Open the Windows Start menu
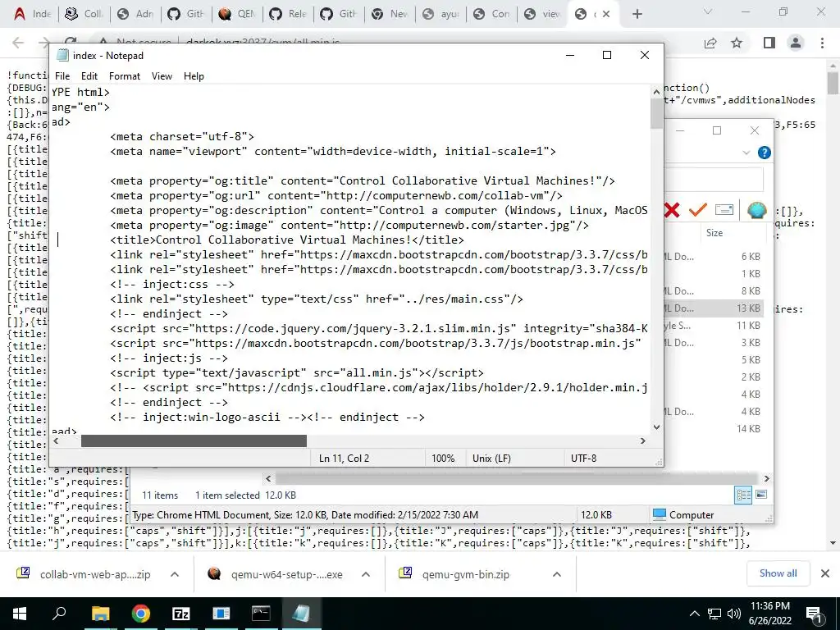Screen dimensions: 840x630 tap(20, 614)
